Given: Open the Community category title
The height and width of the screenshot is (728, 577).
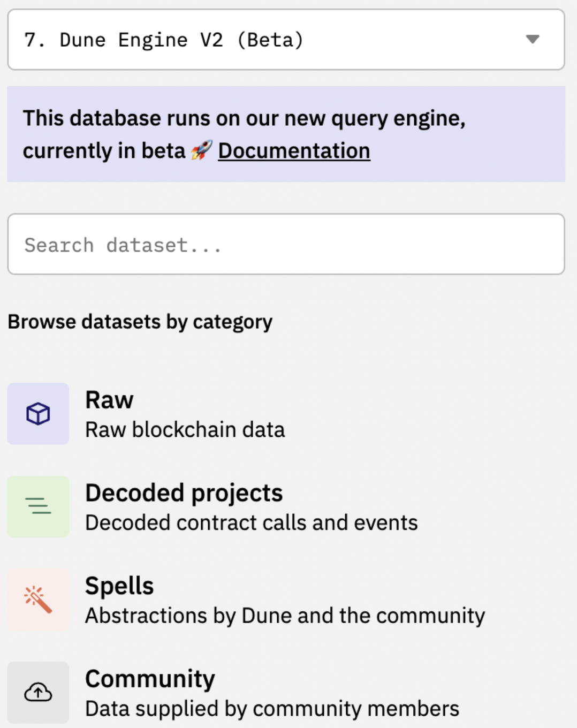Looking at the screenshot, I should tap(150, 679).
